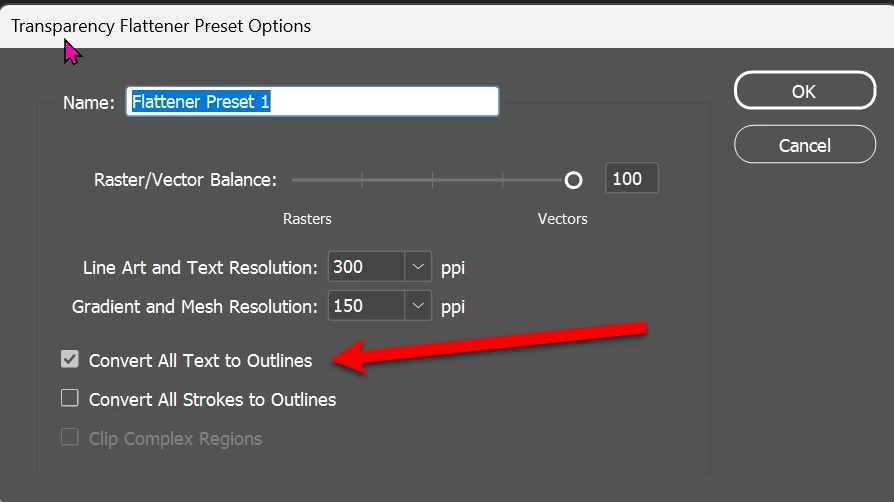
Task: Click the Line Art resolution field showing 300
Action: (x=366, y=267)
